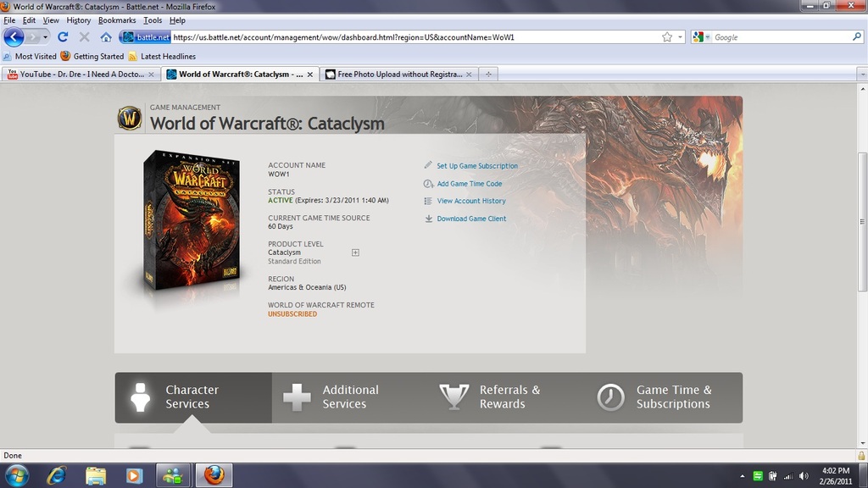This screenshot has width=868, height=488.
Task: Expand the Product Level plus box
Action: (355, 252)
